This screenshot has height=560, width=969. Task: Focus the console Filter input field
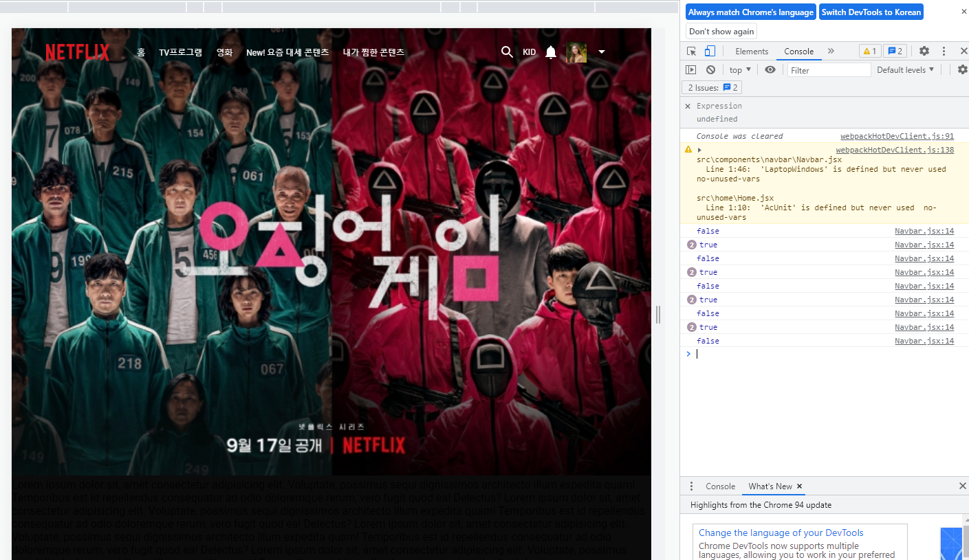[829, 70]
